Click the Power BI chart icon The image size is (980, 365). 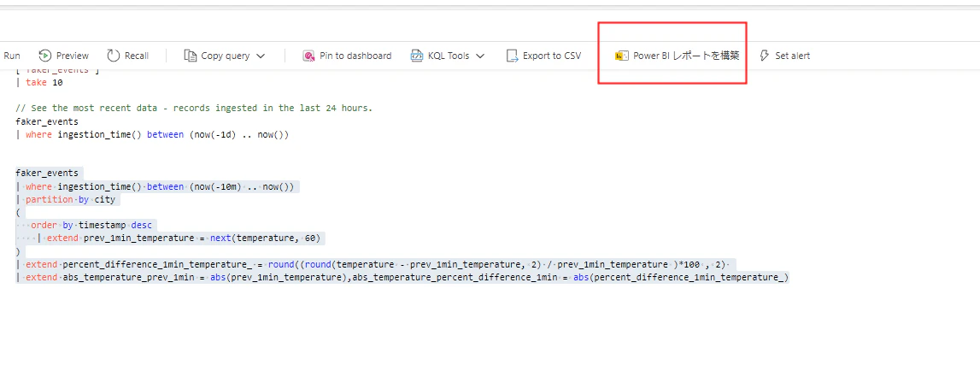click(x=621, y=56)
